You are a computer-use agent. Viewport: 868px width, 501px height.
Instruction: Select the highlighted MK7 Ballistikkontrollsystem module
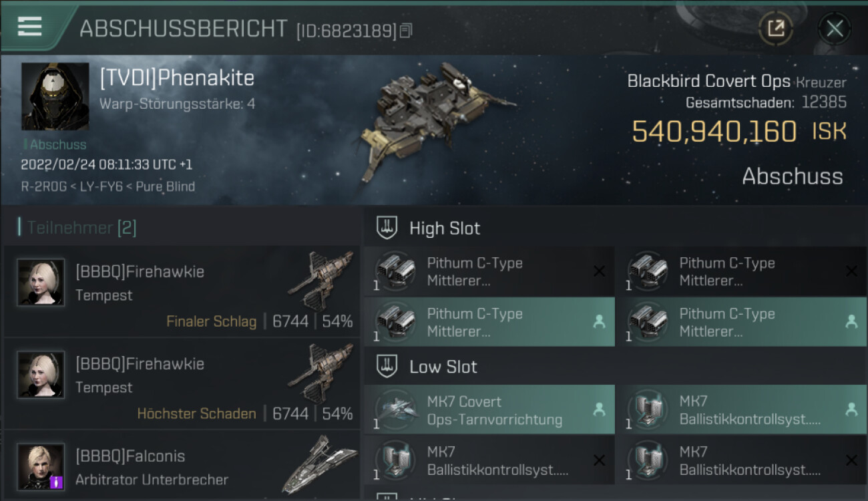[x=740, y=410]
